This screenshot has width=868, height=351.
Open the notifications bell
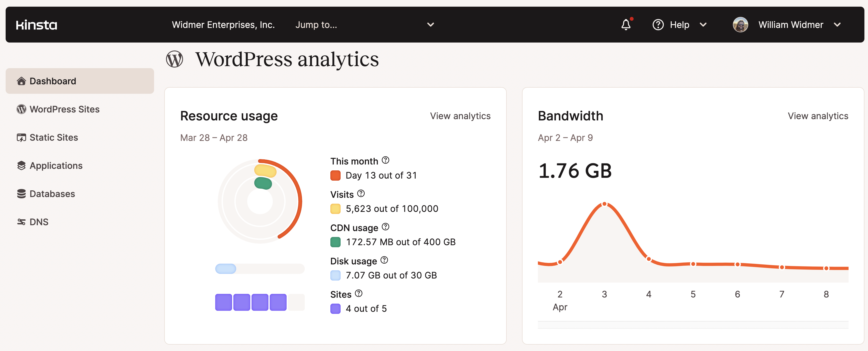tap(626, 24)
